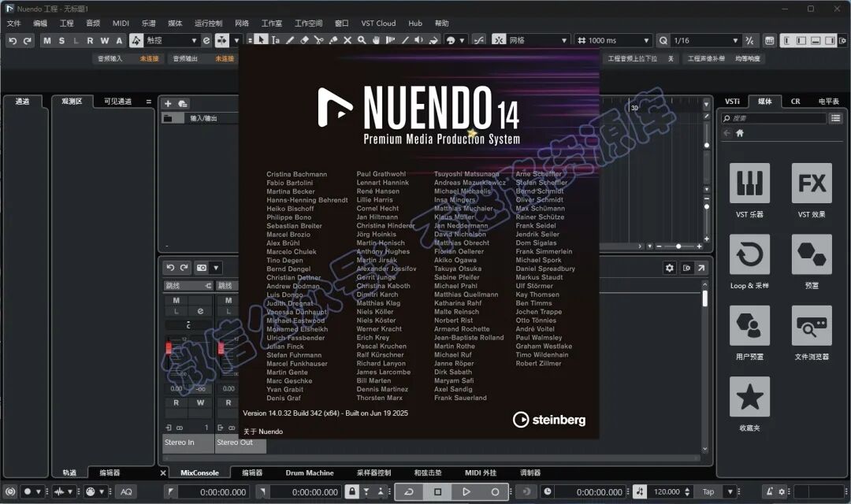Open presets media tile

812,254
